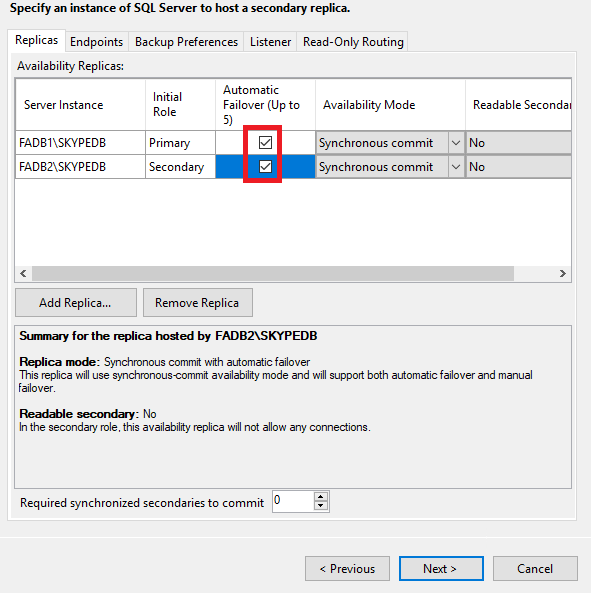Open readable secondary value for FADB2\SKYPEDB row
The height and width of the screenshot is (593, 591).
coord(518,167)
